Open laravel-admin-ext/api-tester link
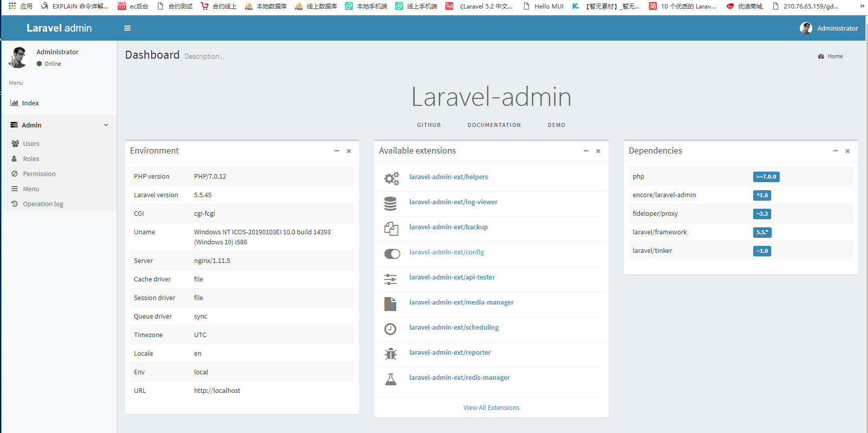The image size is (868, 433). click(452, 277)
